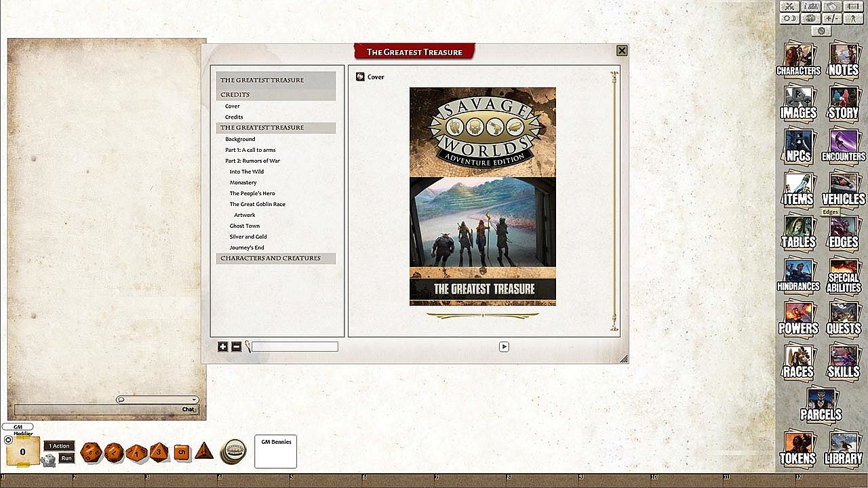Select Part 2: Rumors of War

coord(252,161)
